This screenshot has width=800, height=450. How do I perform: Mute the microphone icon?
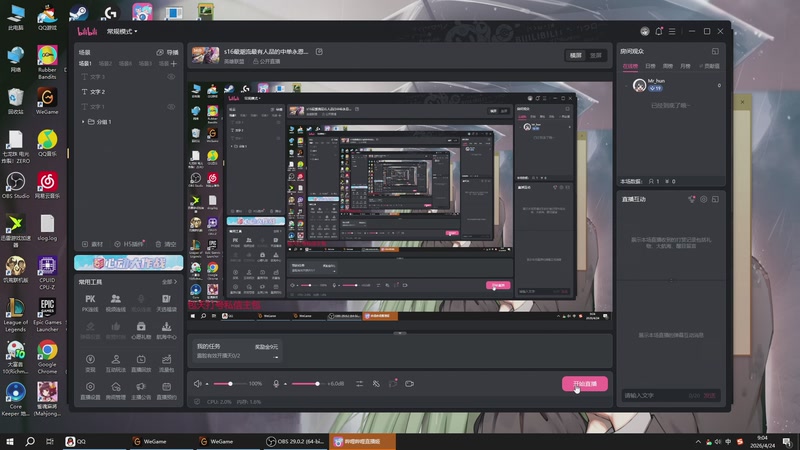pos(276,384)
